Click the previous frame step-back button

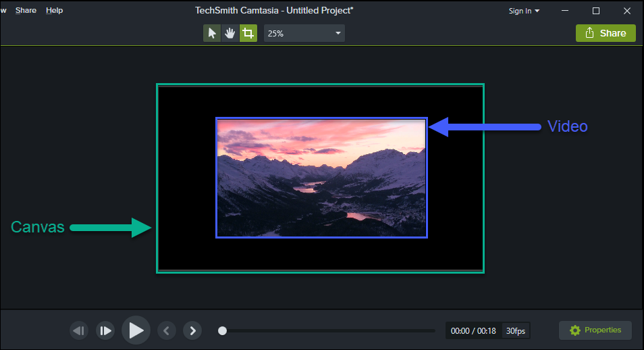pyautogui.click(x=79, y=330)
